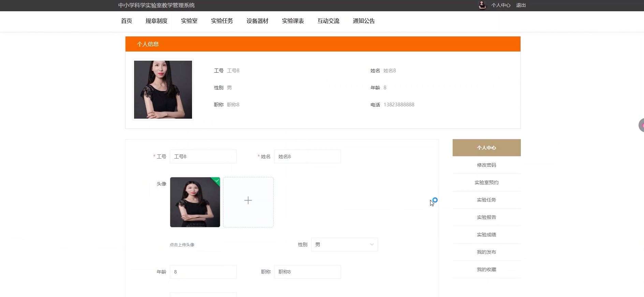
Task: Expand the 性别 dropdown arrow
Action: 371,244
